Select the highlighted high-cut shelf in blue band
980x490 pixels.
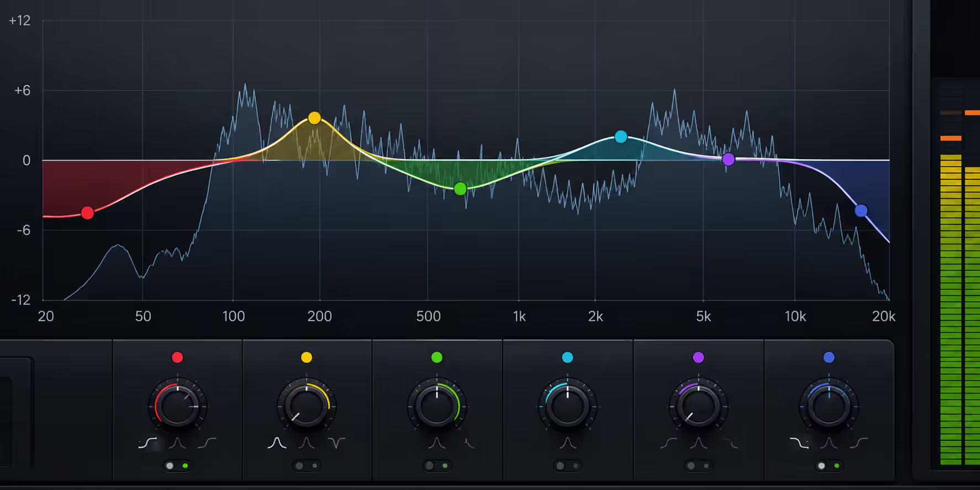pos(799,442)
